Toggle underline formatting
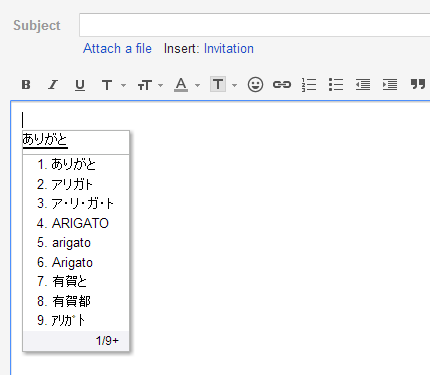Image resolution: width=430 pixels, height=375 pixels. [80, 85]
